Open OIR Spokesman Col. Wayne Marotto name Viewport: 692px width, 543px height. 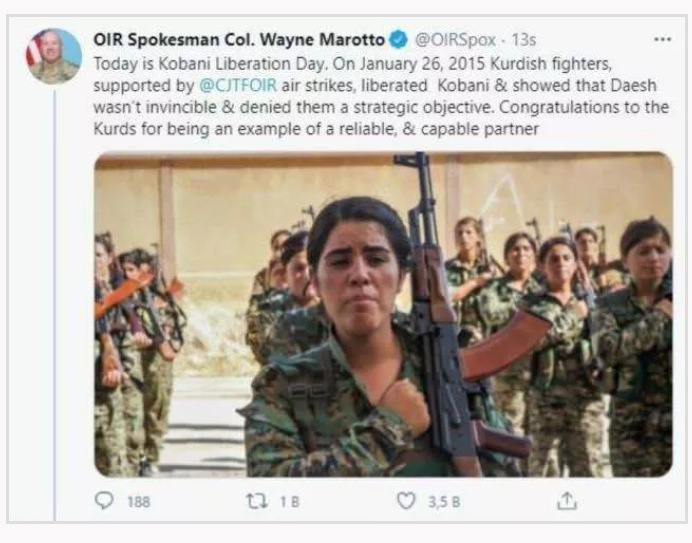(239, 40)
